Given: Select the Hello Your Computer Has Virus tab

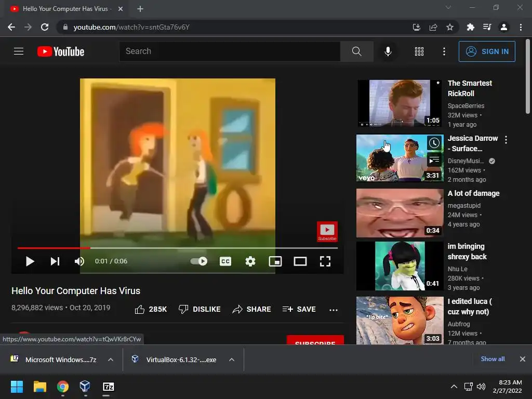Looking at the screenshot, I should coord(66,9).
